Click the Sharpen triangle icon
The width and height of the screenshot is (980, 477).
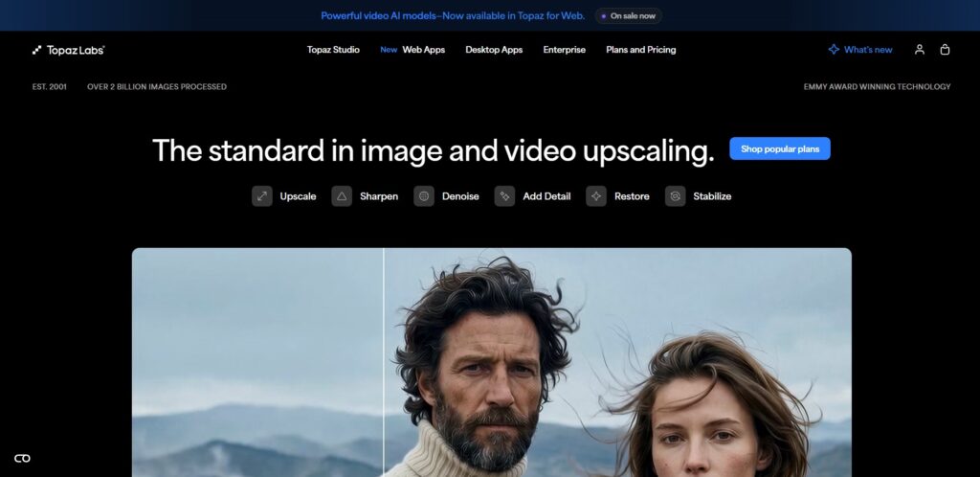click(342, 196)
